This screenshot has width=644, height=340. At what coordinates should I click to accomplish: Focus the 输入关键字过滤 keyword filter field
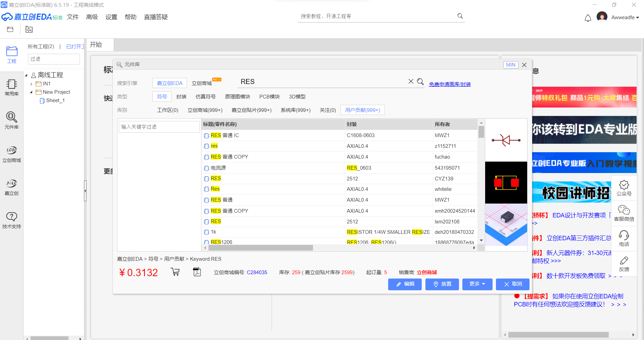[159, 127]
